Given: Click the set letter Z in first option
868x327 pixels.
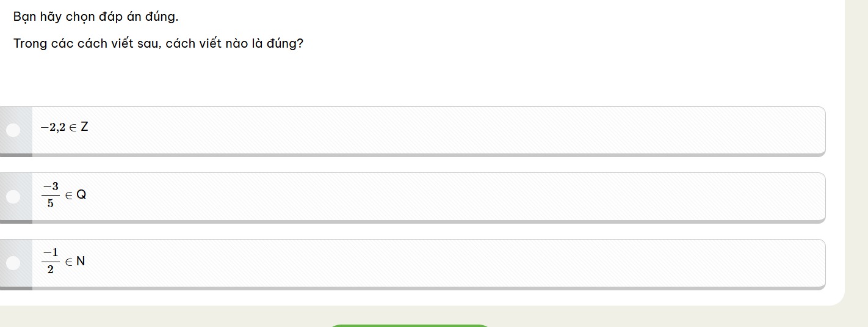Looking at the screenshot, I should [x=84, y=127].
